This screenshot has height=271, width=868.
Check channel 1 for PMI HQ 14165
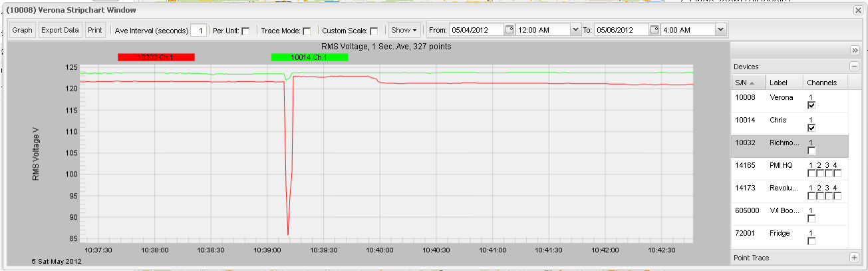pos(811,173)
